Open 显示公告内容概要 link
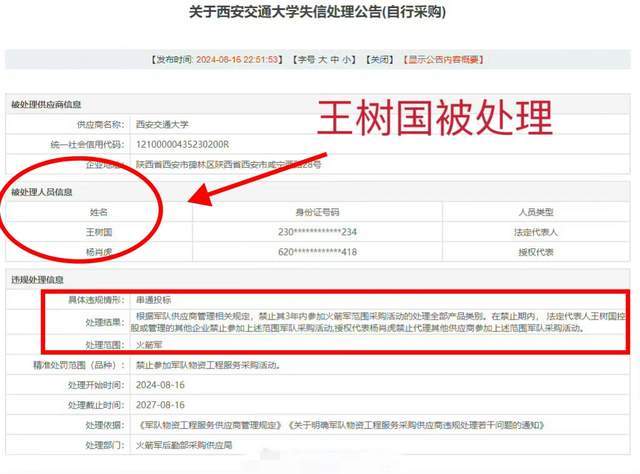The image size is (640, 474). click(x=444, y=60)
